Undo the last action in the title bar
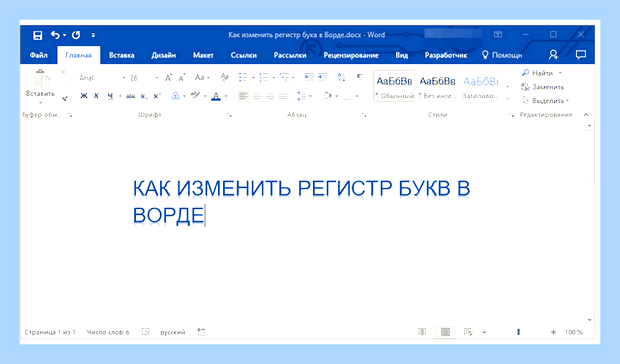The width and height of the screenshot is (620, 364). point(55,35)
